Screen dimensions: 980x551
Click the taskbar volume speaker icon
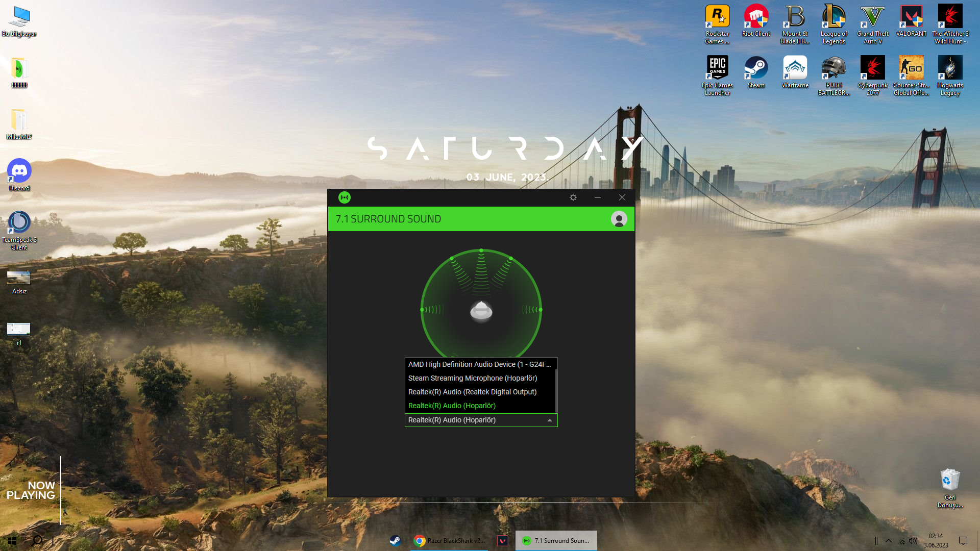(913, 541)
